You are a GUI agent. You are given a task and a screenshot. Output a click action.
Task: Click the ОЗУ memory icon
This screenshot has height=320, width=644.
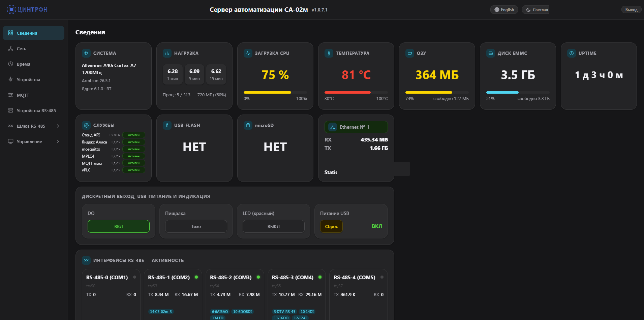[x=410, y=53]
